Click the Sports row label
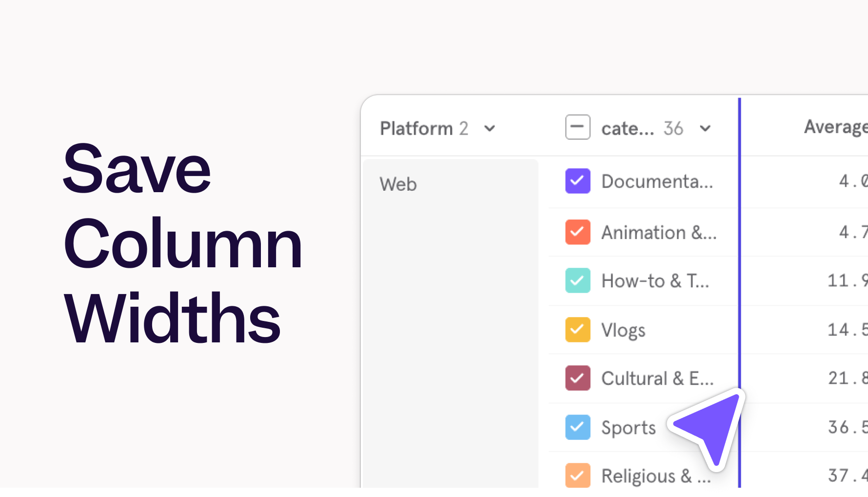The image size is (868, 497). (628, 428)
